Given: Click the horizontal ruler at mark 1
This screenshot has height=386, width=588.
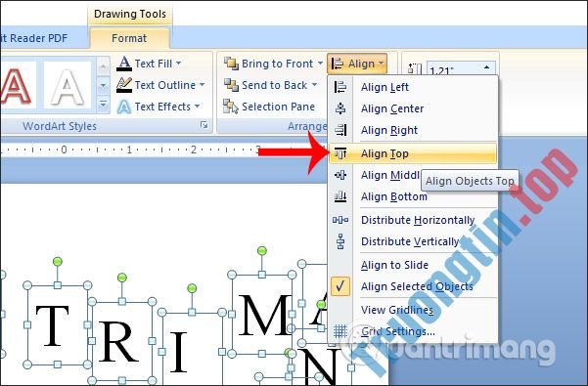Looking at the screenshot, I should (x=129, y=150).
